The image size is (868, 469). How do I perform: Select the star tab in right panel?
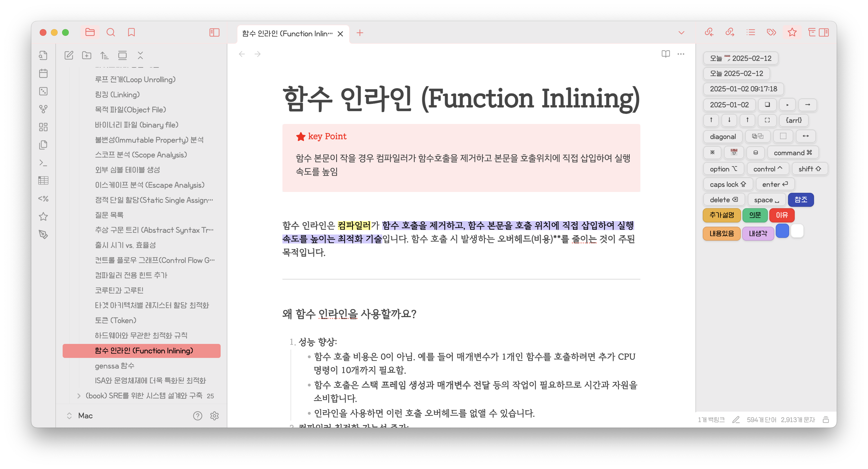[x=792, y=32]
